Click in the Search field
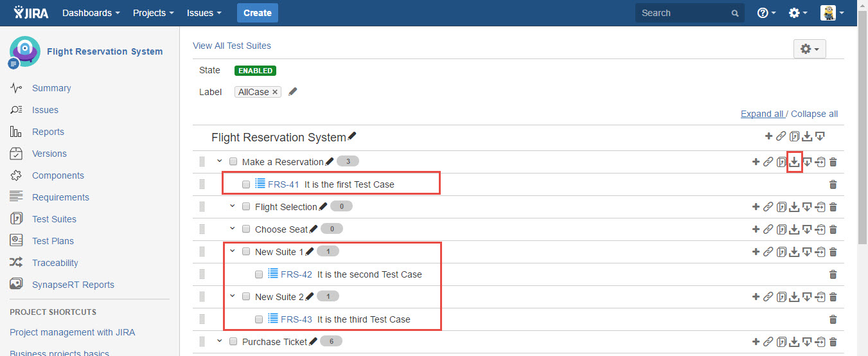The width and height of the screenshot is (868, 356). [x=684, y=13]
